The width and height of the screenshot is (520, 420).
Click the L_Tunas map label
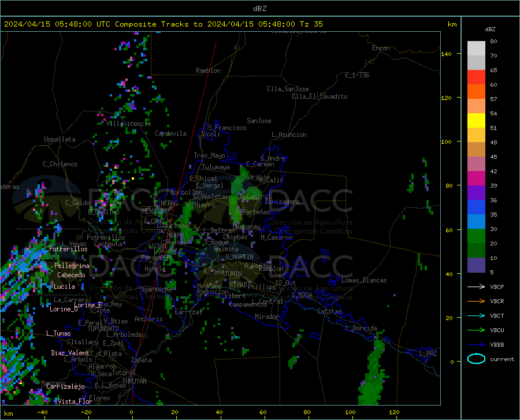pyautogui.click(x=58, y=333)
